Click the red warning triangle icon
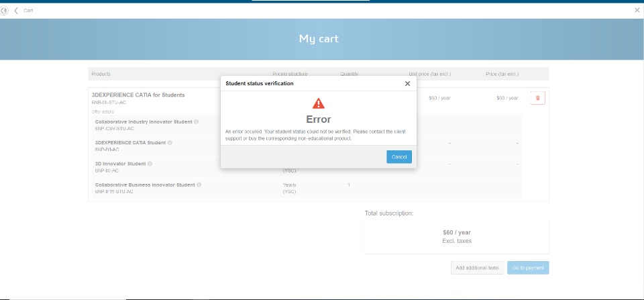644x300 pixels. (318, 103)
